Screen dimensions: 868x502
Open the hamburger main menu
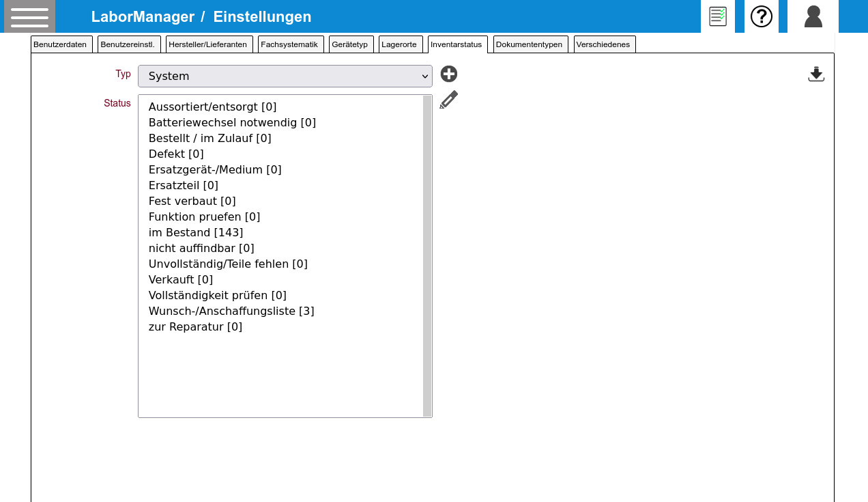(29, 16)
